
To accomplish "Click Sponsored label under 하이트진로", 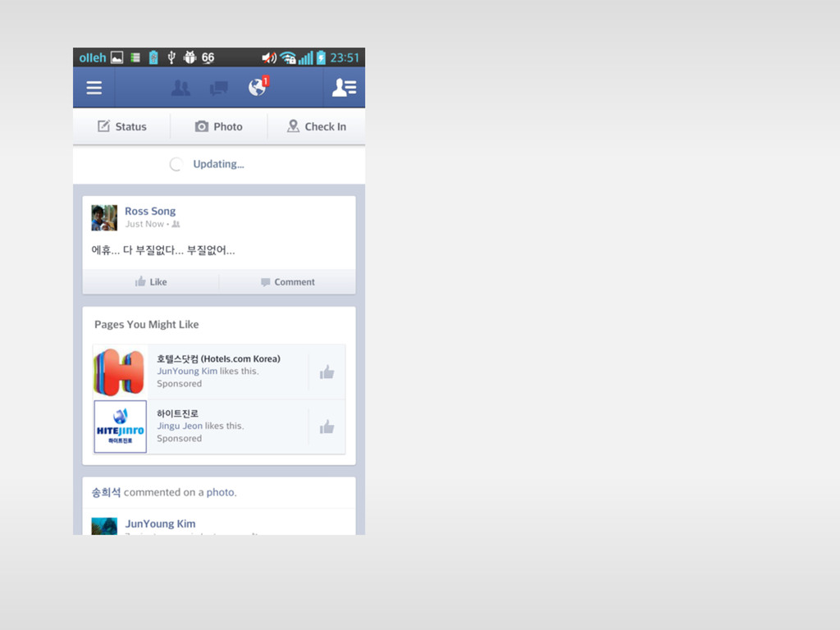I will (180, 438).
